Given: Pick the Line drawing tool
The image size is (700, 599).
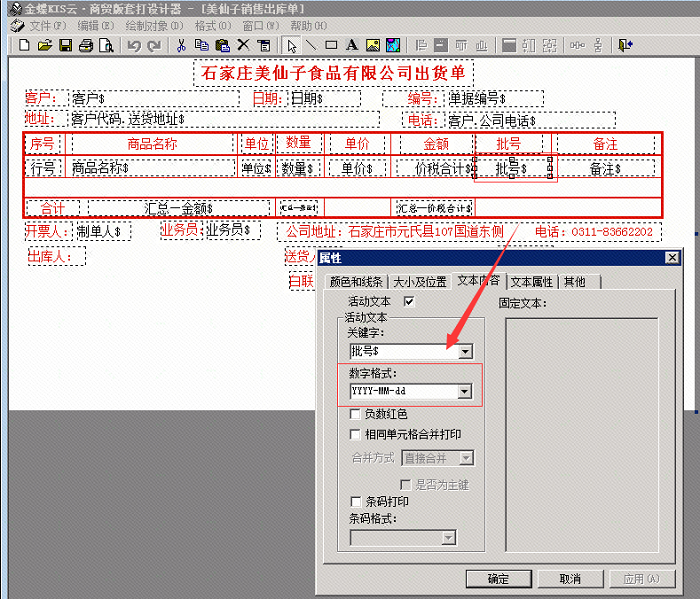Looking at the screenshot, I should [x=311, y=45].
